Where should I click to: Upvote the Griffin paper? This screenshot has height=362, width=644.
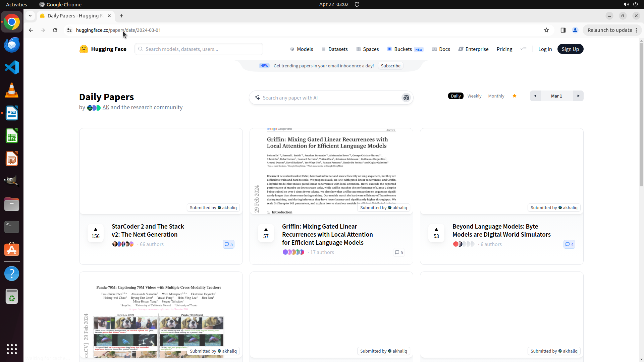click(266, 233)
